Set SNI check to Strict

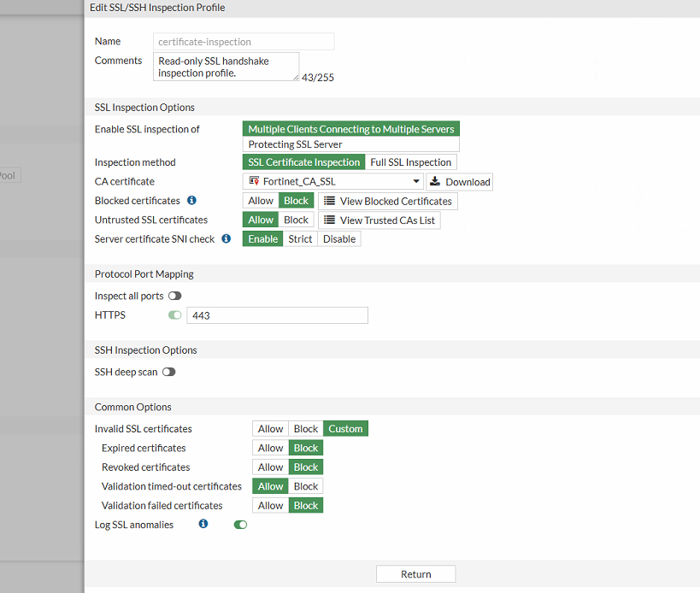point(300,239)
